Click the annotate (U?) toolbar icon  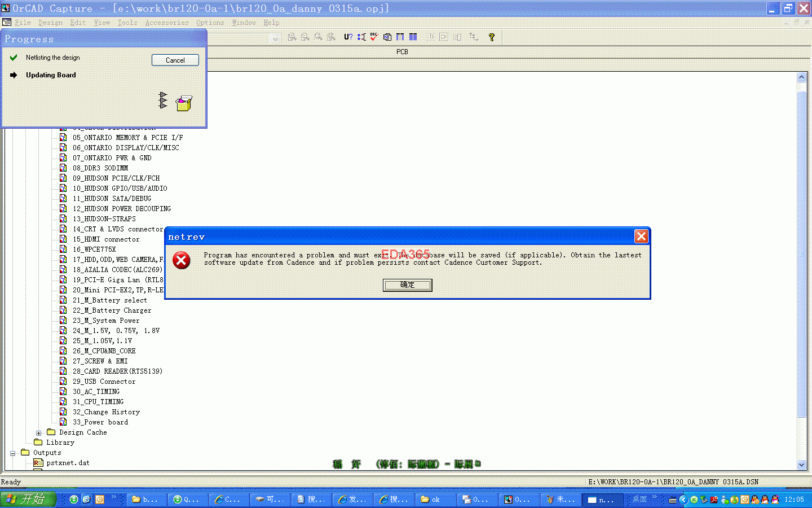tap(348, 37)
